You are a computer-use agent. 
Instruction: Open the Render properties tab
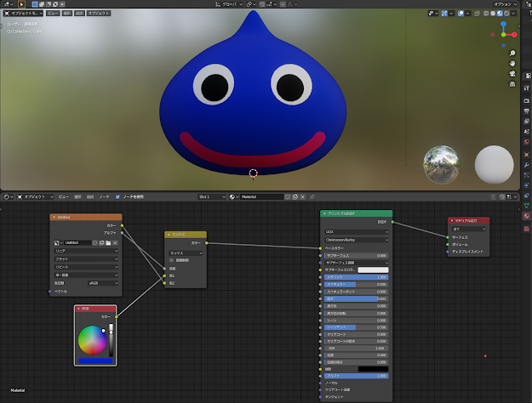click(x=527, y=101)
